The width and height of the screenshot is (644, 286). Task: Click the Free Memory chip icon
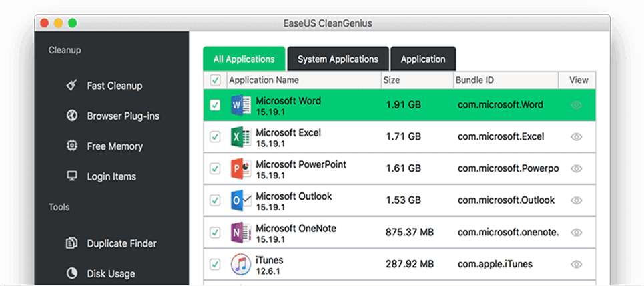(x=72, y=146)
